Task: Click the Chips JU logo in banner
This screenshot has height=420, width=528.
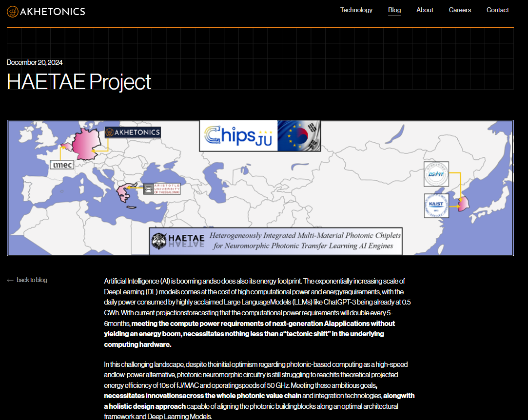Action: click(238, 136)
